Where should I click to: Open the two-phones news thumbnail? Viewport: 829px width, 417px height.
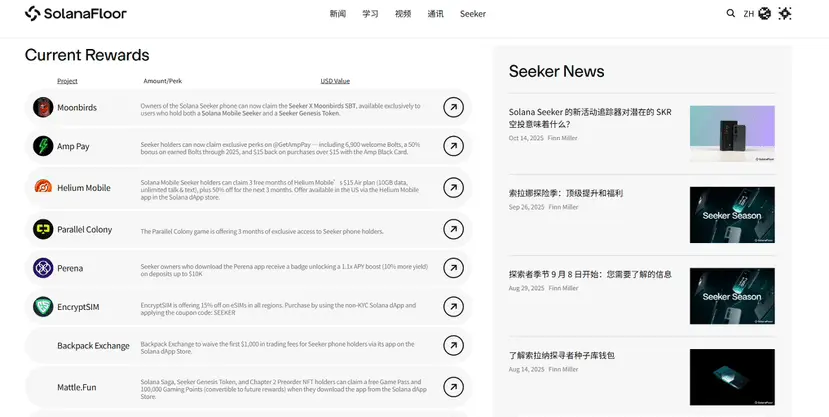click(732, 134)
